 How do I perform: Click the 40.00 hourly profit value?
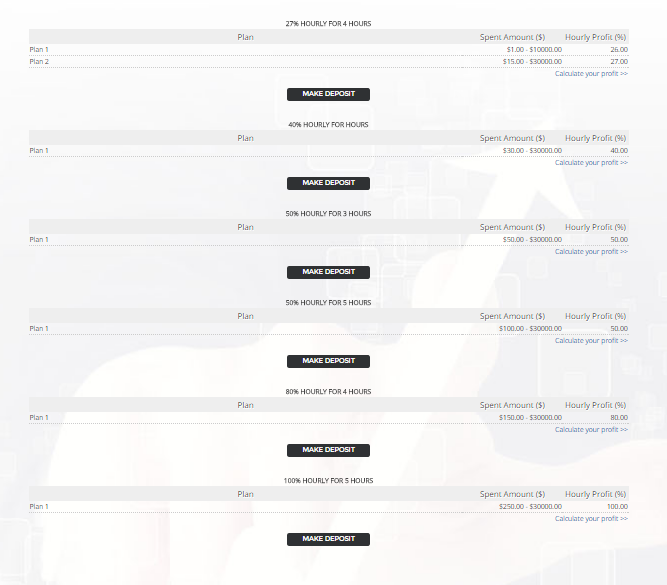coord(619,150)
